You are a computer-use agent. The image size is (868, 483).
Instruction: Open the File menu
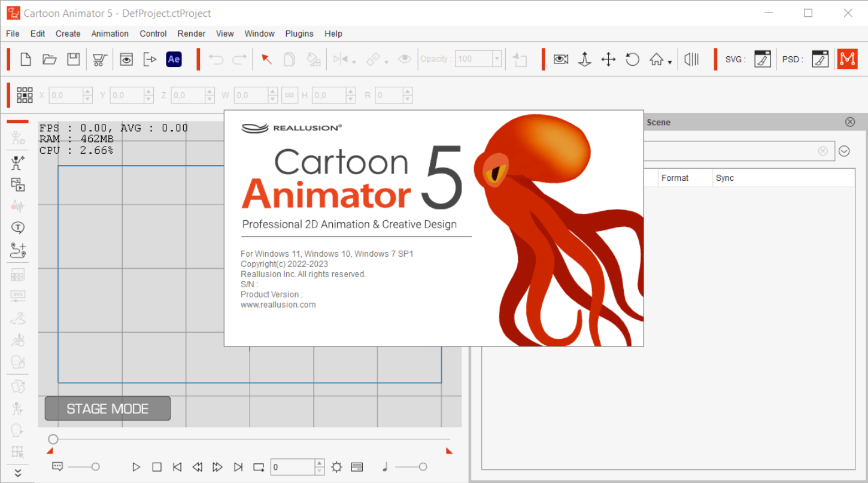13,34
